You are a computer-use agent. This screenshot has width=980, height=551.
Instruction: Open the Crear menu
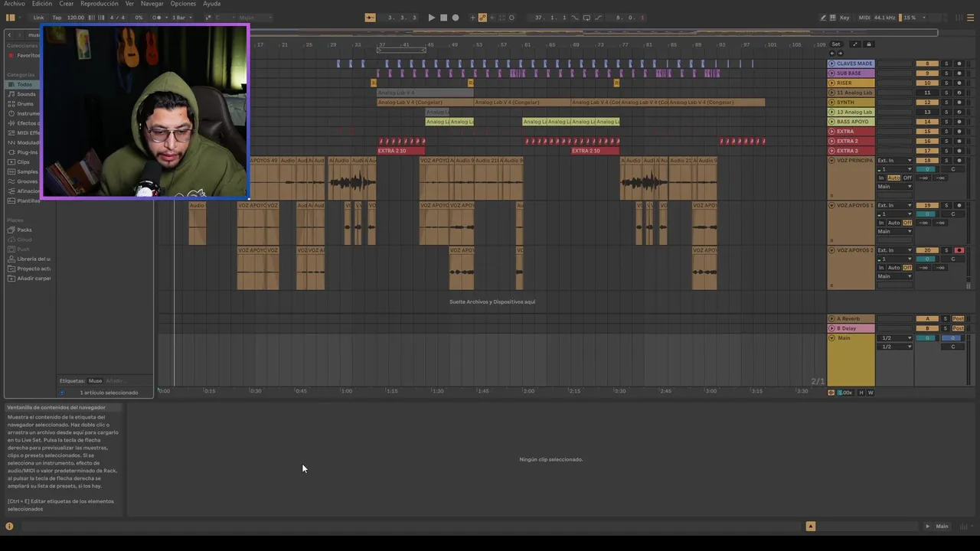pos(67,4)
